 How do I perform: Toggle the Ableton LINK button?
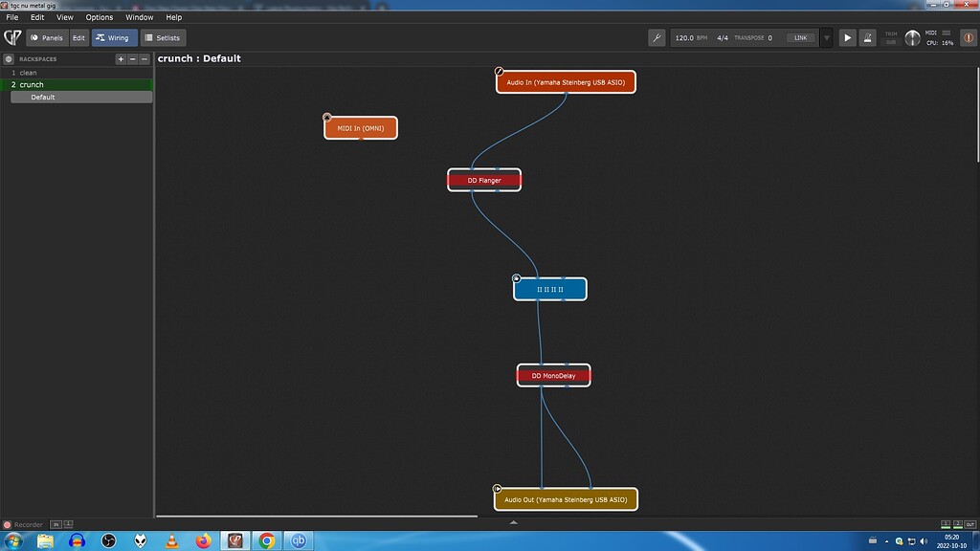pos(800,38)
